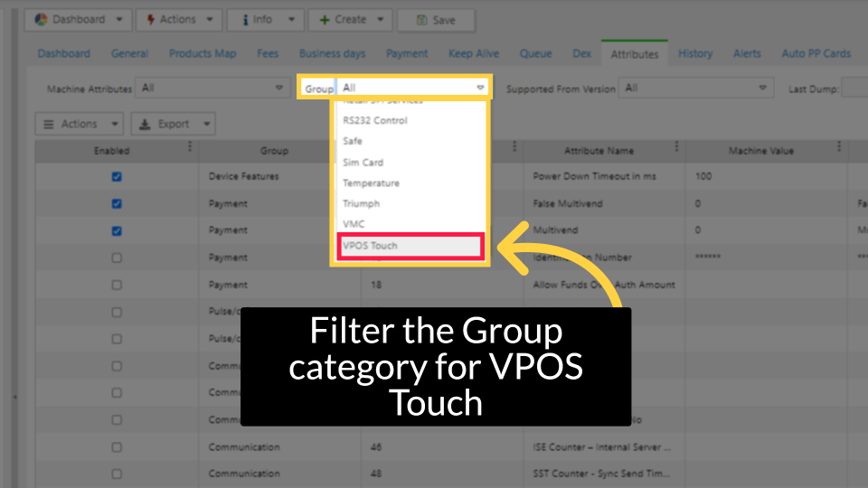The width and height of the screenshot is (868, 488).
Task: Select VMC from Group list
Action: point(410,223)
